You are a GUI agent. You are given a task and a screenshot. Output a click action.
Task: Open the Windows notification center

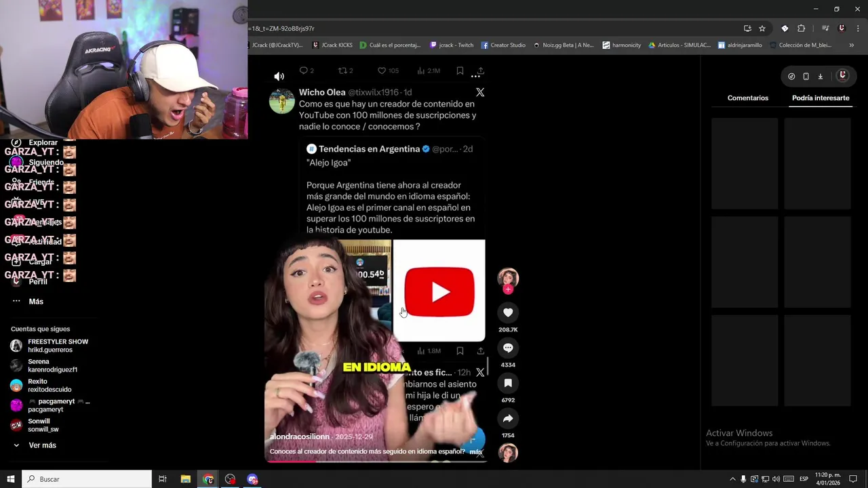[853, 479]
